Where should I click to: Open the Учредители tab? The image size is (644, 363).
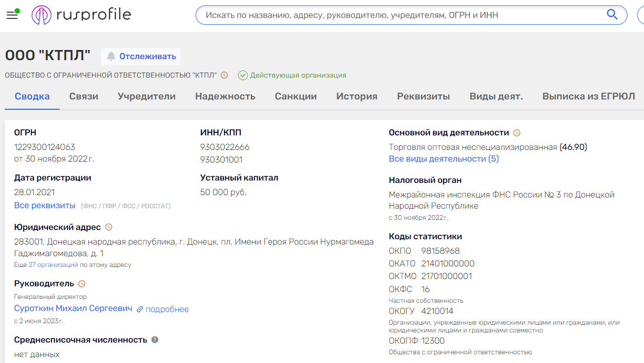click(147, 96)
